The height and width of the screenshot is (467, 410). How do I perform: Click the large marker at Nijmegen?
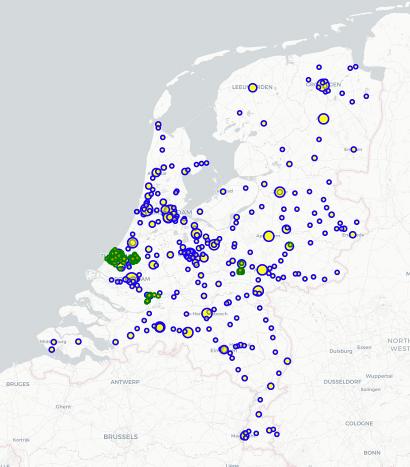[x=258, y=291]
